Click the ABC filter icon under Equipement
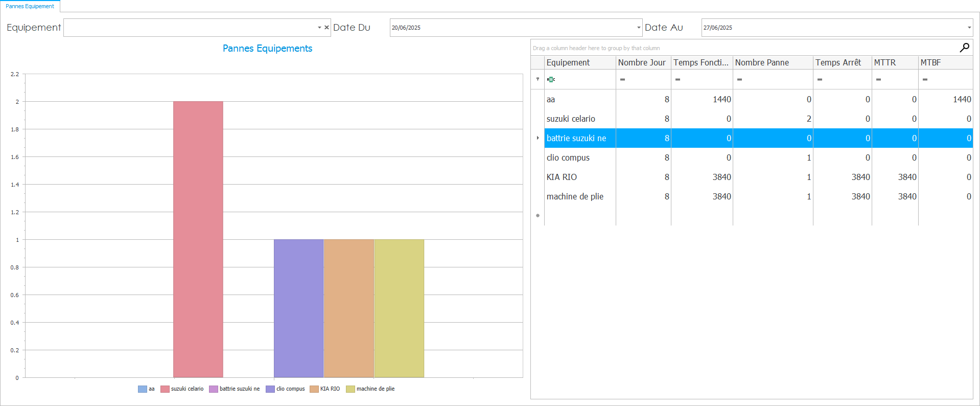 tap(551, 79)
